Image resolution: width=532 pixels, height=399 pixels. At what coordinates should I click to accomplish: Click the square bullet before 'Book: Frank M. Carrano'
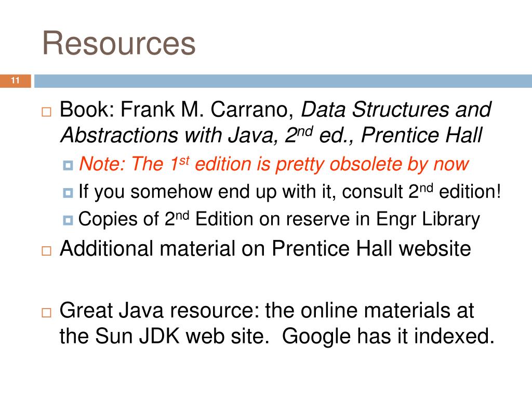pos(46,112)
